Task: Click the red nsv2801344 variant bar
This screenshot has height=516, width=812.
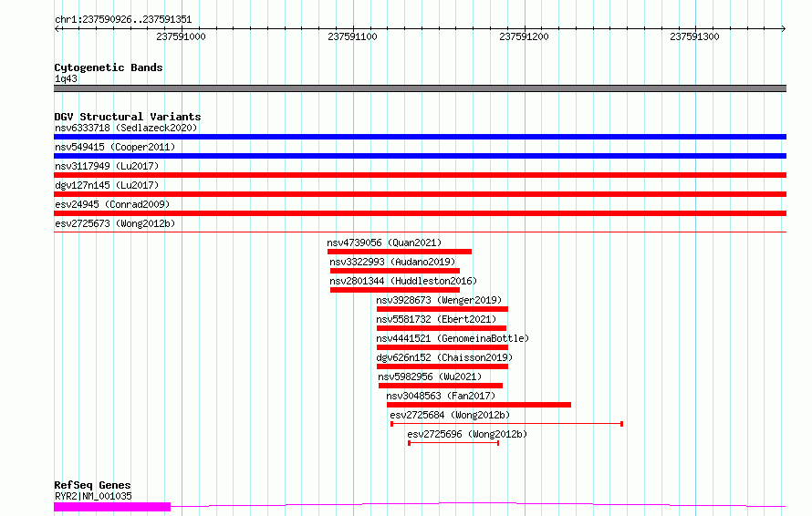Action: point(395,290)
